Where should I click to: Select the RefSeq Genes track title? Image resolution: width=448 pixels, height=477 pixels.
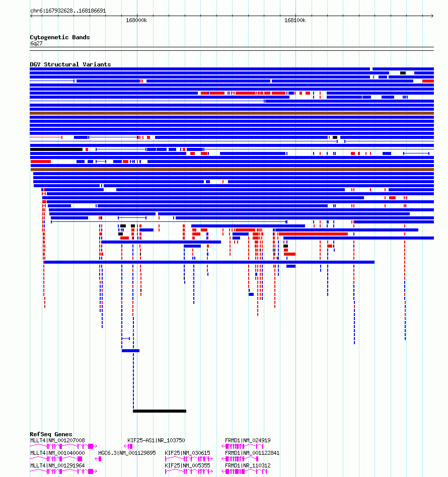(x=51, y=434)
